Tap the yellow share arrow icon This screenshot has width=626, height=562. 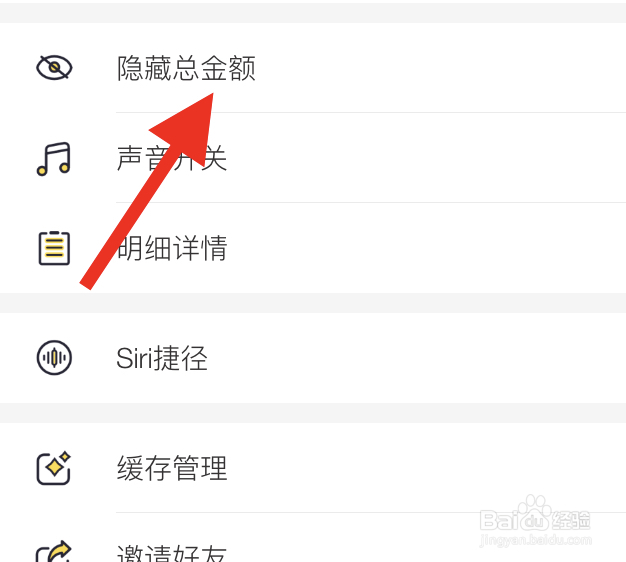pos(54,552)
